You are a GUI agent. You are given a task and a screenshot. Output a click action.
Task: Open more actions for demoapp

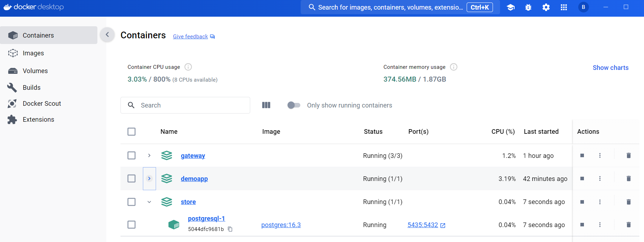point(600,178)
